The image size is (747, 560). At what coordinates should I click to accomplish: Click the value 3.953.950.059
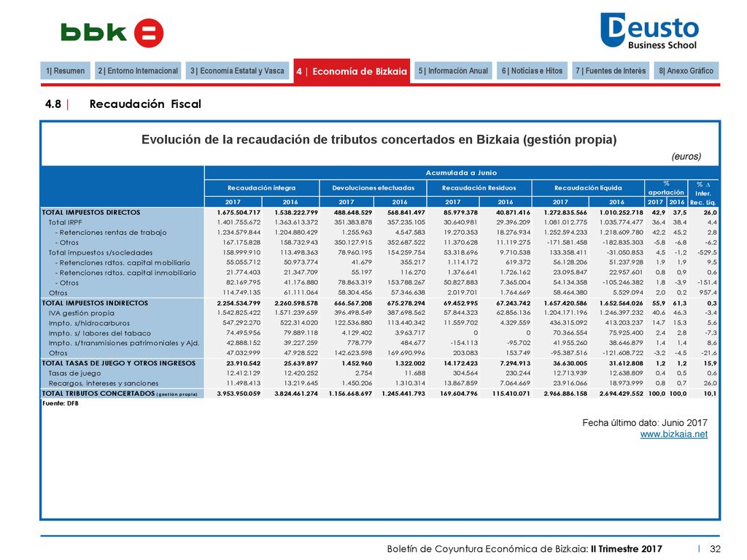tap(239, 393)
